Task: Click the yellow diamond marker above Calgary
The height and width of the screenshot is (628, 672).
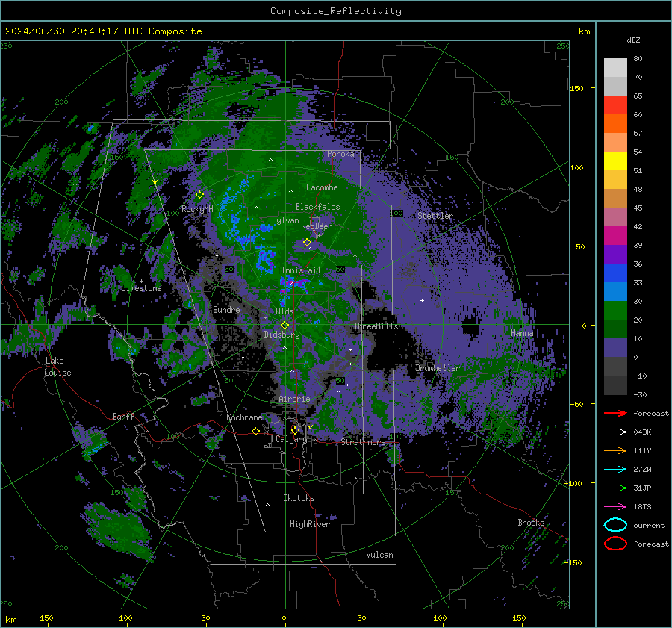Action: coord(295,430)
